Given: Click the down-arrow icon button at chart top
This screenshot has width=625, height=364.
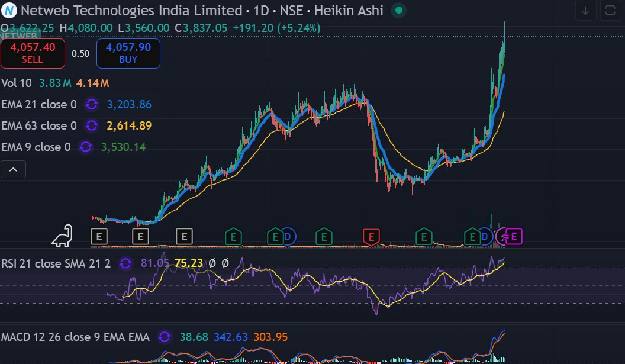Looking at the screenshot, I should click(x=585, y=11).
